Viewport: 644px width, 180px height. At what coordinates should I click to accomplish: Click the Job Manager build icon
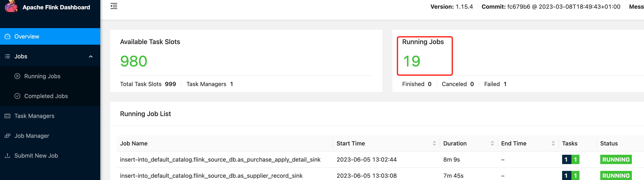tap(7, 136)
